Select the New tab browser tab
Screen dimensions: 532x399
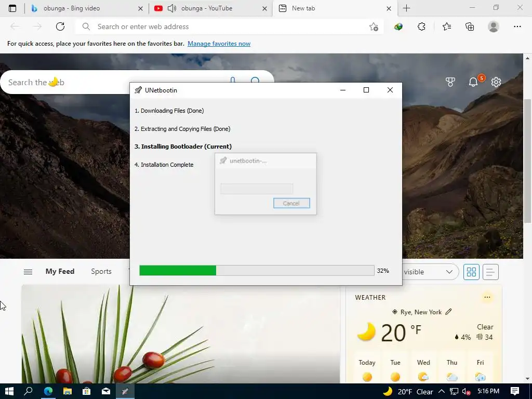(x=334, y=8)
